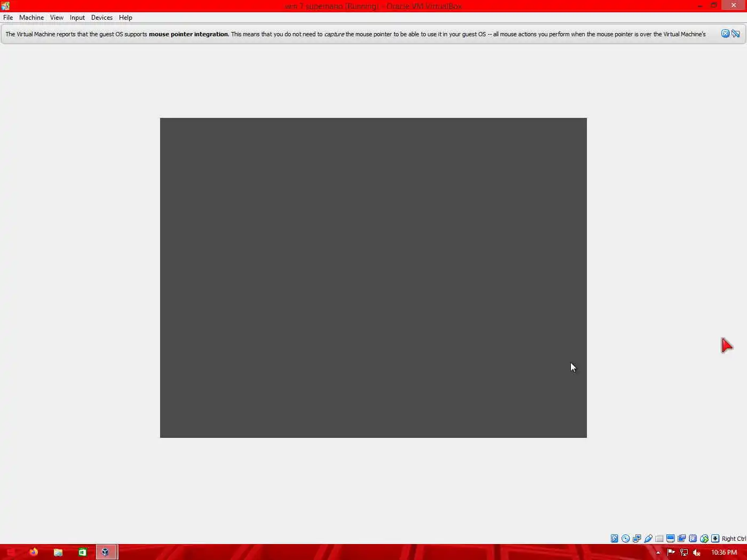The image size is (747, 560).
Task: Click the shared folders status icon
Action: pyautogui.click(x=659, y=539)
